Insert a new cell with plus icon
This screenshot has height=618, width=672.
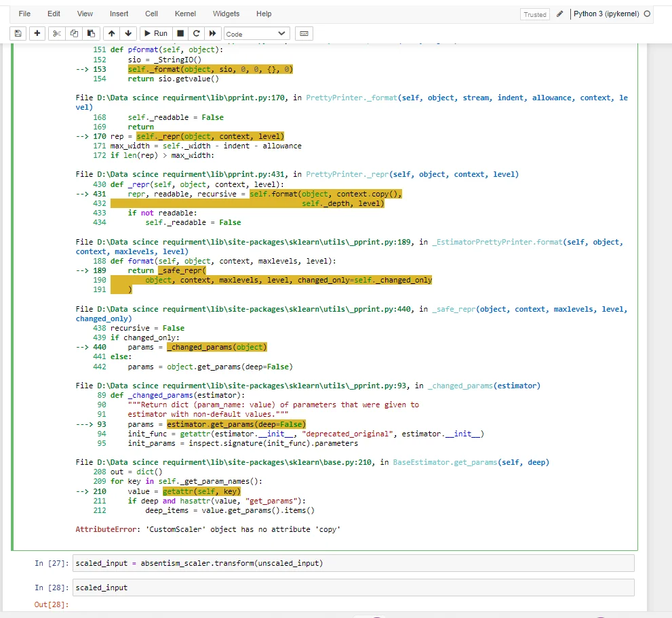click(37, 33)
